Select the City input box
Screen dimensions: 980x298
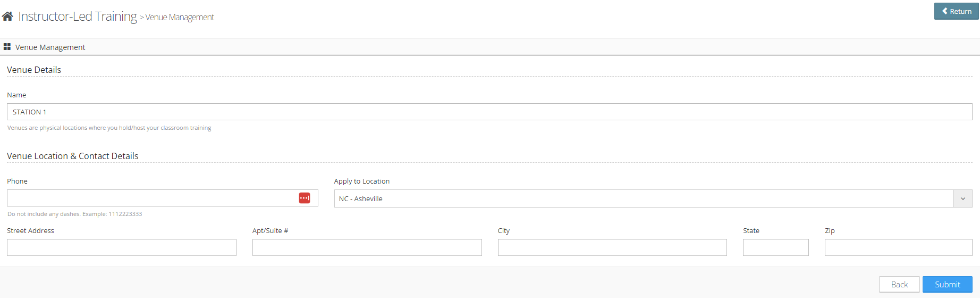click(612, 247)
